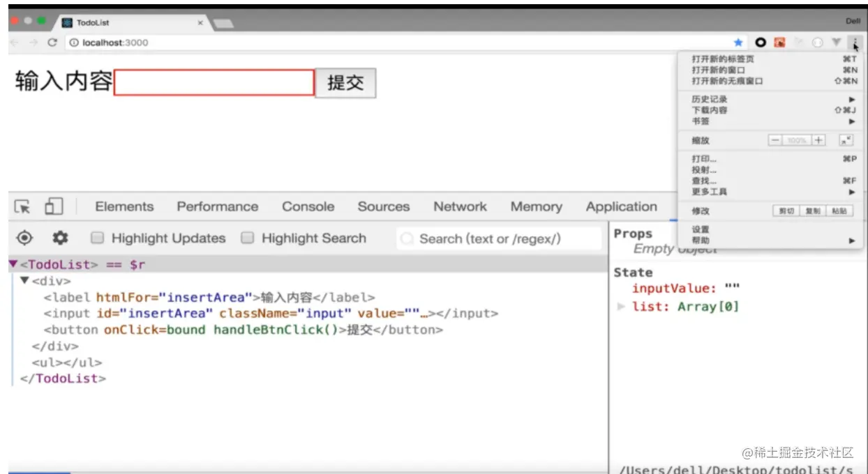Click the React DevTools search field

(x=499, y=238)
